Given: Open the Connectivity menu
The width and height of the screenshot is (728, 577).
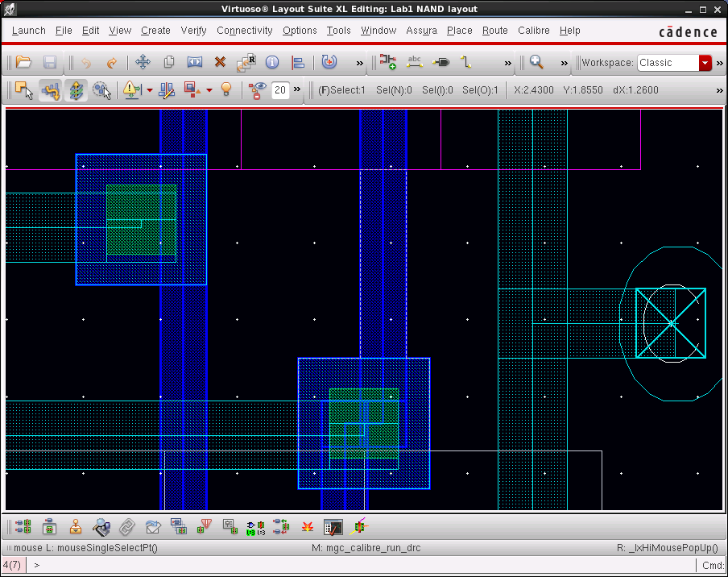Looking at the screenshot, I should (245, 31).
